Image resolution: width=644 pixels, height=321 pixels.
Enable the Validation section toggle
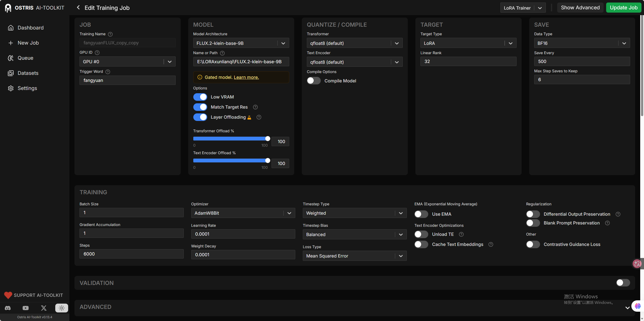[623, 283]
